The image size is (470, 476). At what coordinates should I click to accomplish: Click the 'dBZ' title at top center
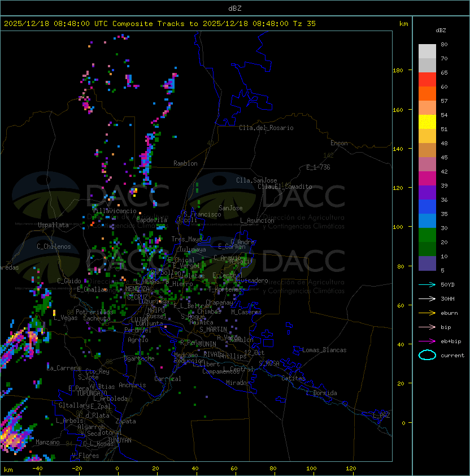(235, 8)
